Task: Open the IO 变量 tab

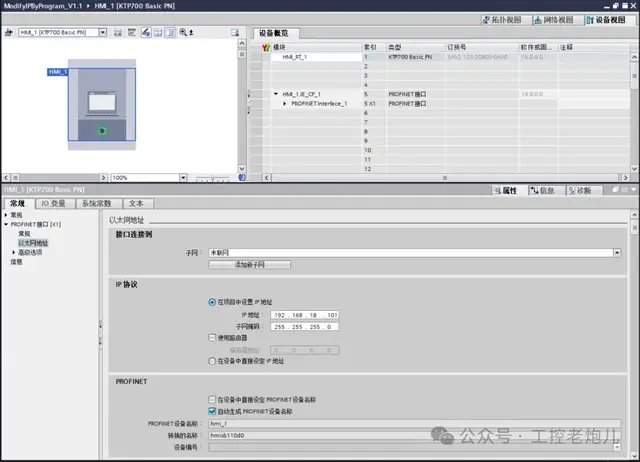Action: tap(53, 203)
